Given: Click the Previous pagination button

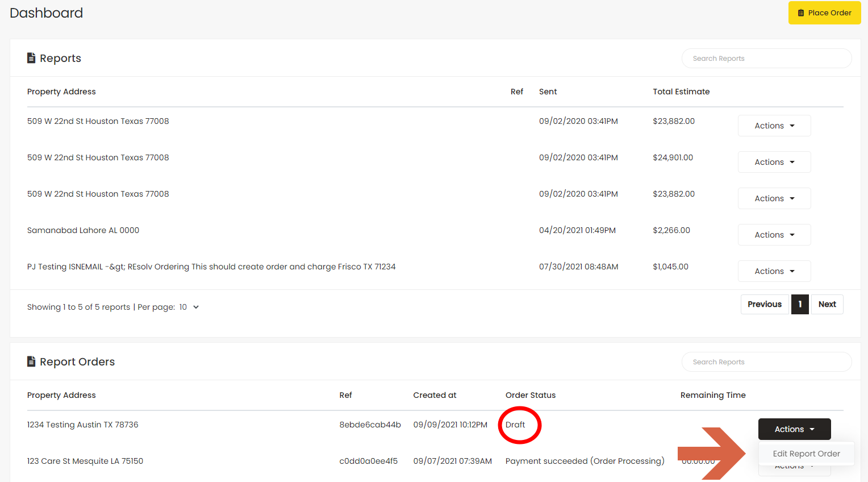Looking at the screenshot, I should click(764, 304).
